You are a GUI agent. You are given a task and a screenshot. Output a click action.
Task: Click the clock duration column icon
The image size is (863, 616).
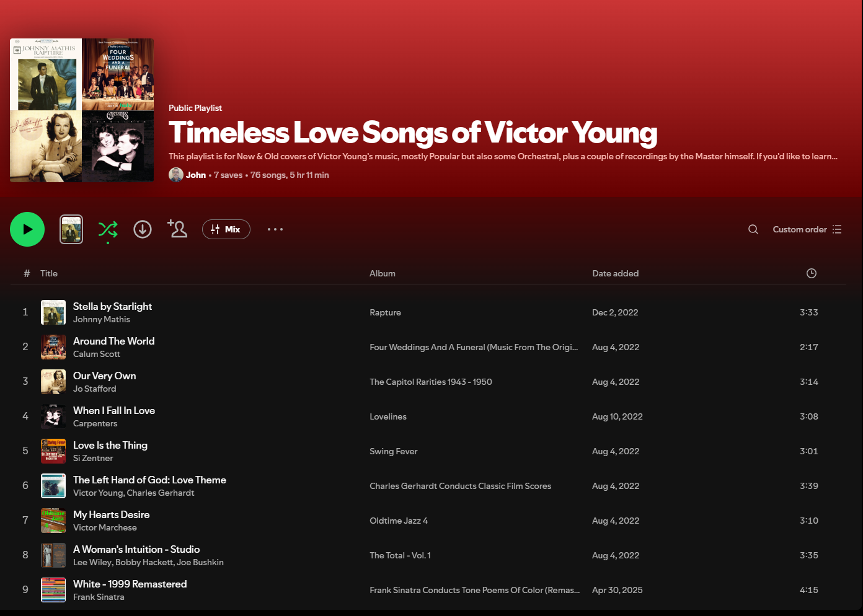pyautogui.click(x=811, y=273)
